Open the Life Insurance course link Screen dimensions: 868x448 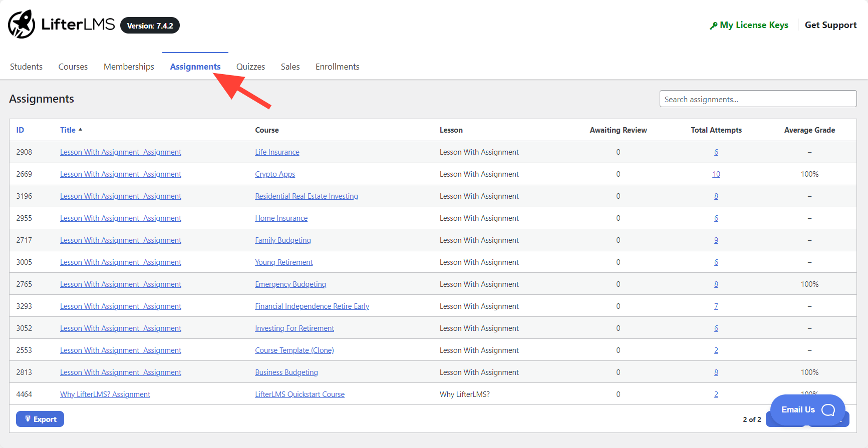tap(277, 152)
